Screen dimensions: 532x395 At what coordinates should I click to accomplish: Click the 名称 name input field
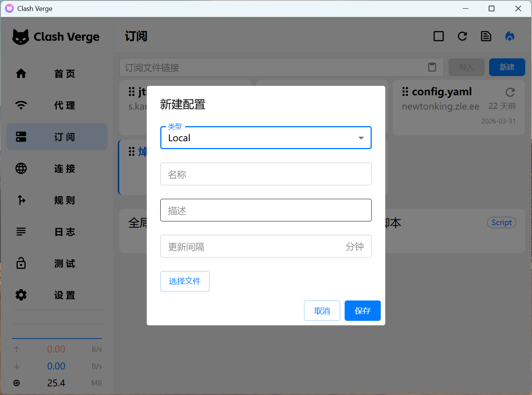[x=266, y=174]
